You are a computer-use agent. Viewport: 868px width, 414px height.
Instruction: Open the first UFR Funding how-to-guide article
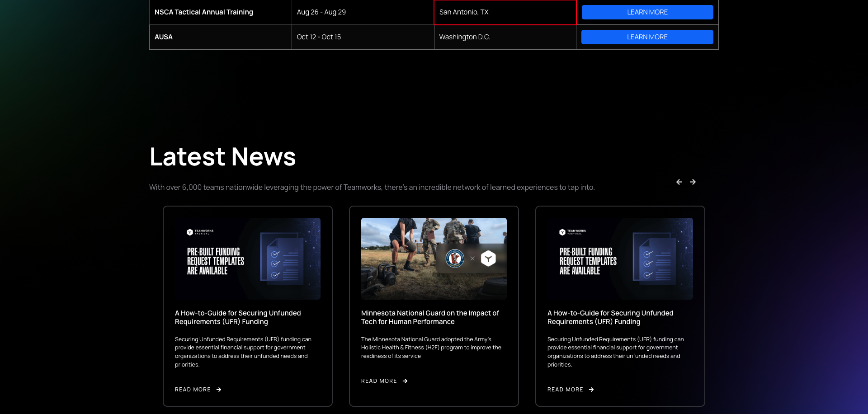pos(238,317)
